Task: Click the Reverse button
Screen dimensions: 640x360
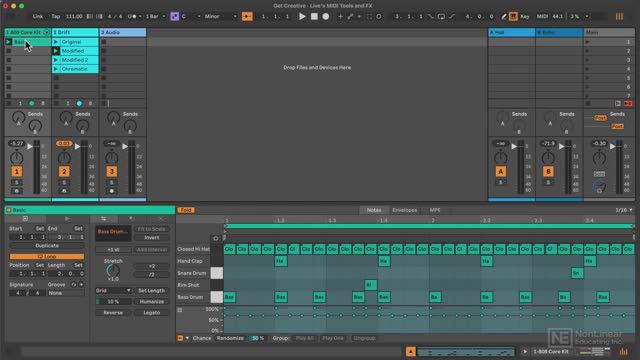Action: coord(113,313)
